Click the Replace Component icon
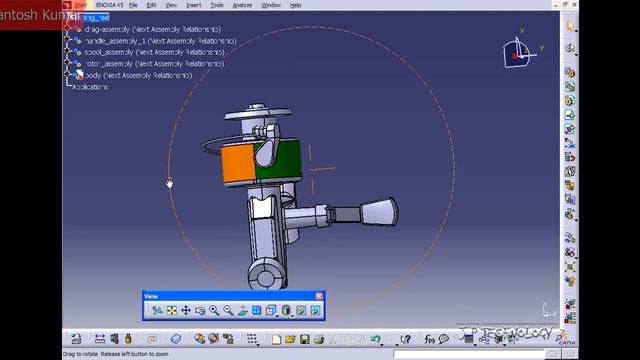The width and height of the screenshot is (640, 360). (x=570, y=143)
